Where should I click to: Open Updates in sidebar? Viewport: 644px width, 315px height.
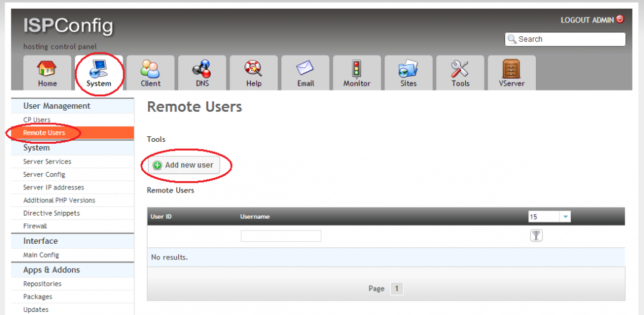(x=36, y=309)
